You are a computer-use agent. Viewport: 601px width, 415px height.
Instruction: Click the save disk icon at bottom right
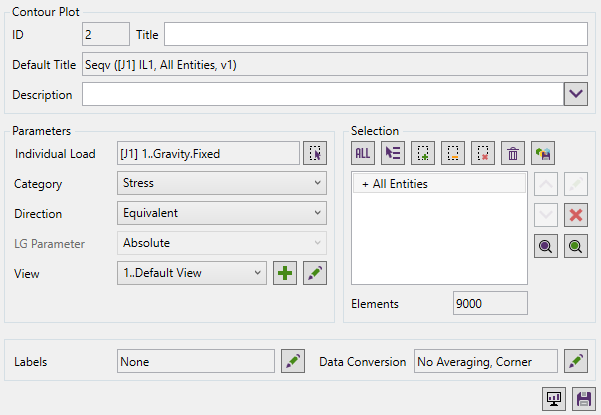(x=583, y=398)
